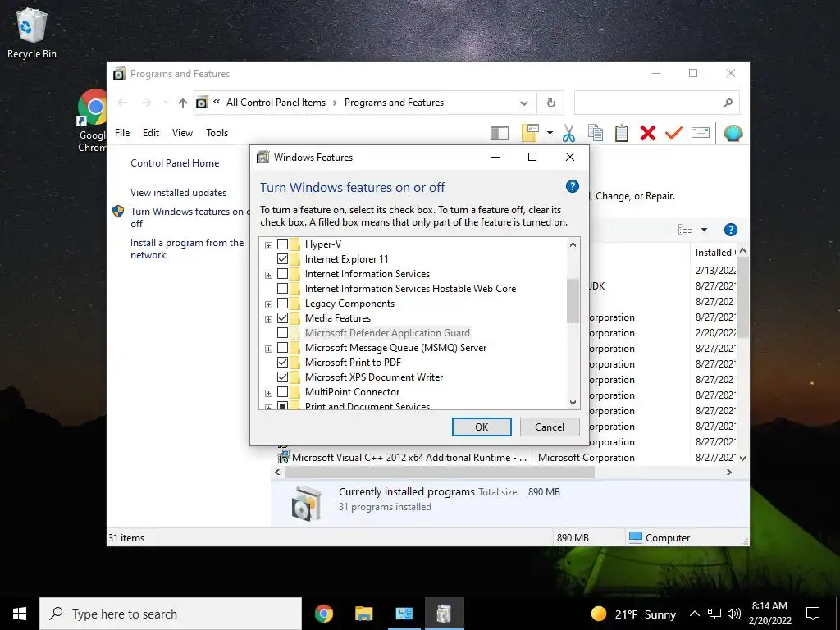Viewport: 840px width, 630px height.
Task: Open the Google Chrome desktop shortcut
Action: (x=92, y=121)
